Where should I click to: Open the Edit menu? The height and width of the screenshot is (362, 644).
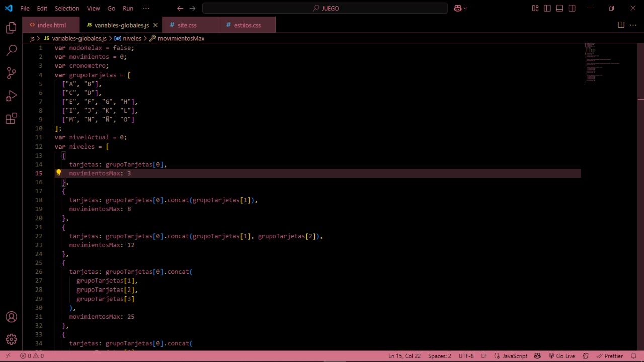pyautogui.click(x=42, y=8)
